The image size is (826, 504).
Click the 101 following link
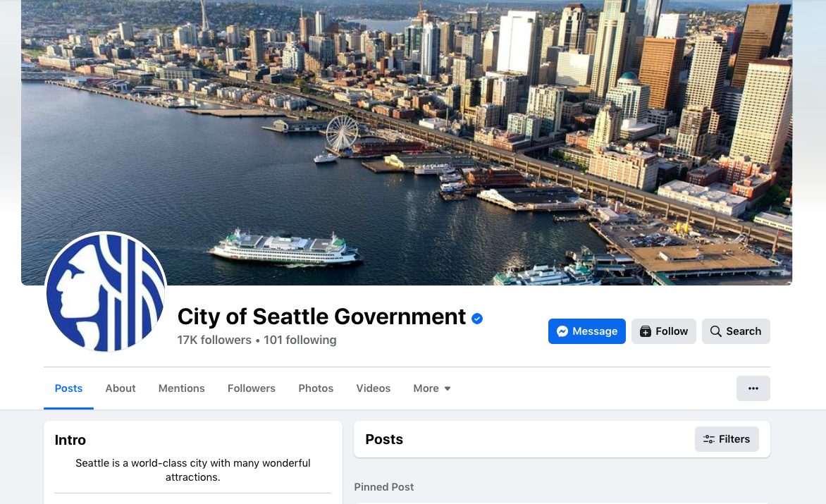point(300,340)
